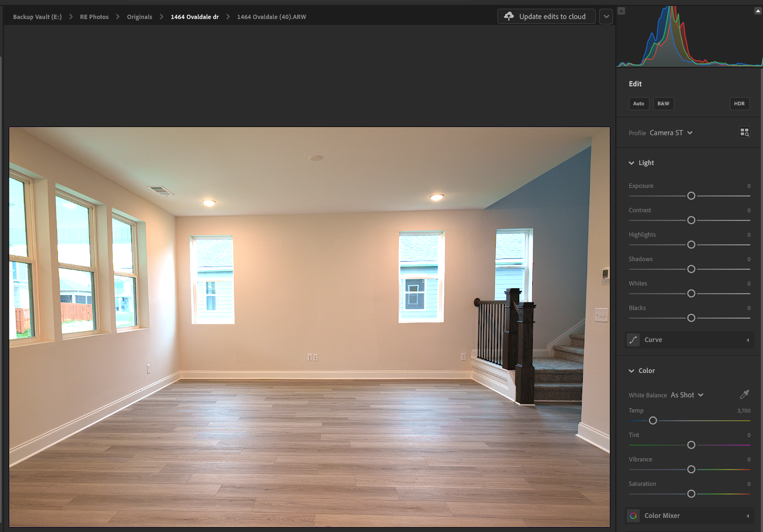Toggle Auto adjustment settings
Image resolution: width=763 pixels, height=532 pixels.
(639, 103)
